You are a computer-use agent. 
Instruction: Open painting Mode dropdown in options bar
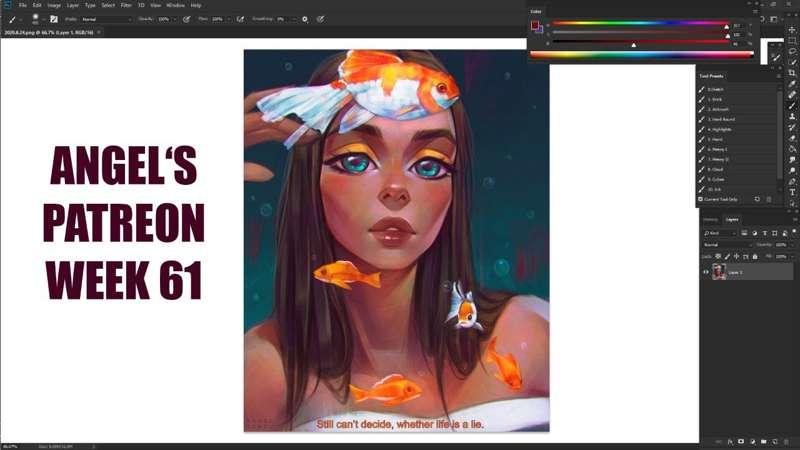[x=107, y=19]
